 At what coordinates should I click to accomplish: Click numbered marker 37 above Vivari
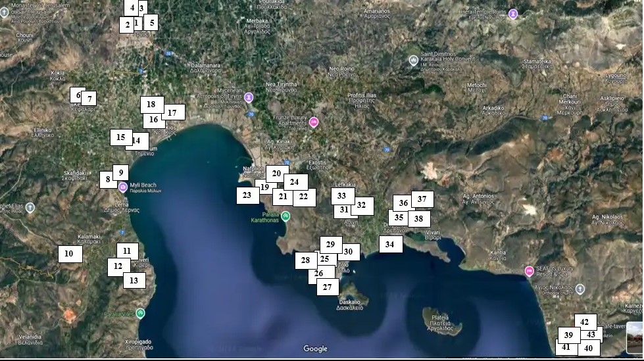click(422, 199)
